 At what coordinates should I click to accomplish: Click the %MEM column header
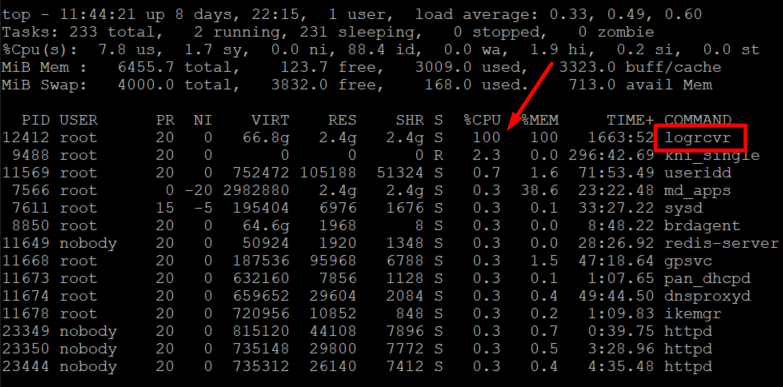(540, 120)
